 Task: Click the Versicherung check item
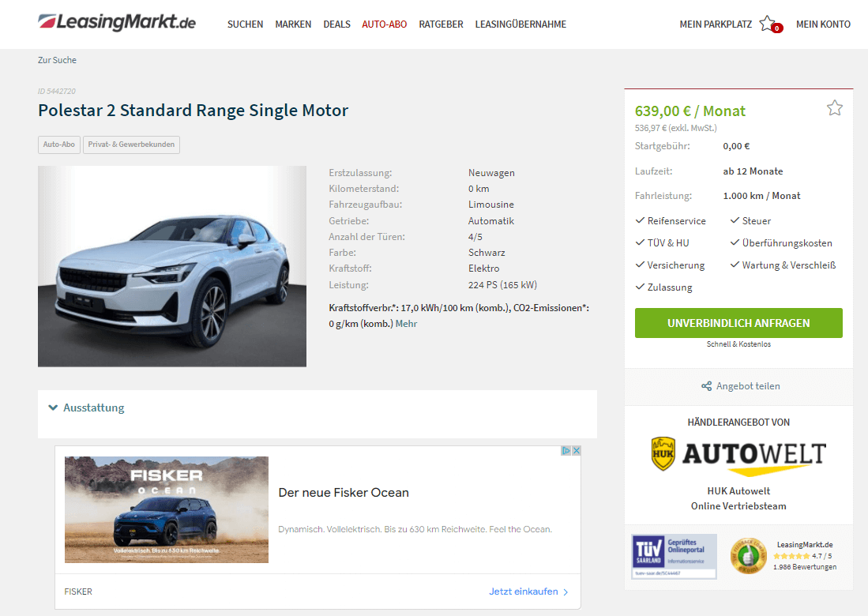coord(671,265)
